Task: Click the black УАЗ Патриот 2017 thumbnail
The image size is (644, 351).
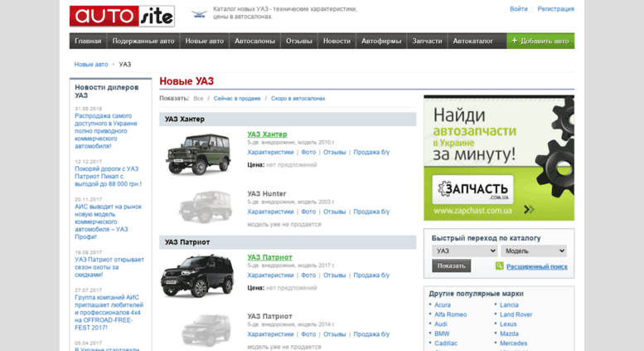Action: [197, 275]
